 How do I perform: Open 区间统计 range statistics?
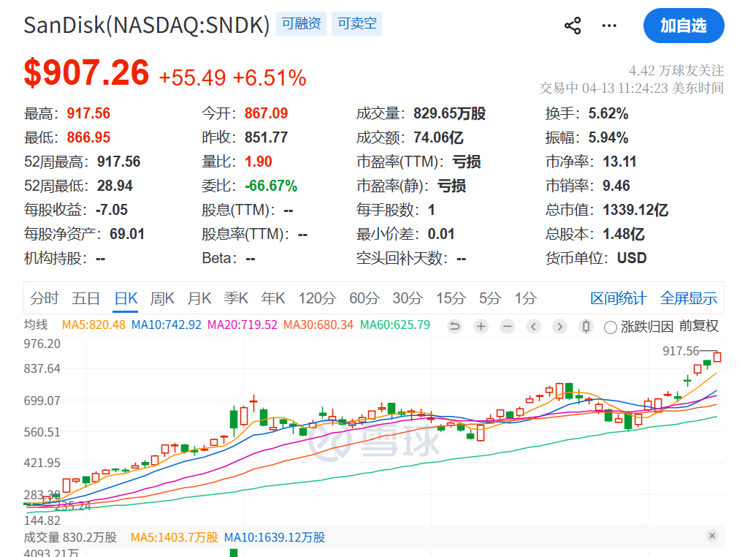[x=618, y=298]
